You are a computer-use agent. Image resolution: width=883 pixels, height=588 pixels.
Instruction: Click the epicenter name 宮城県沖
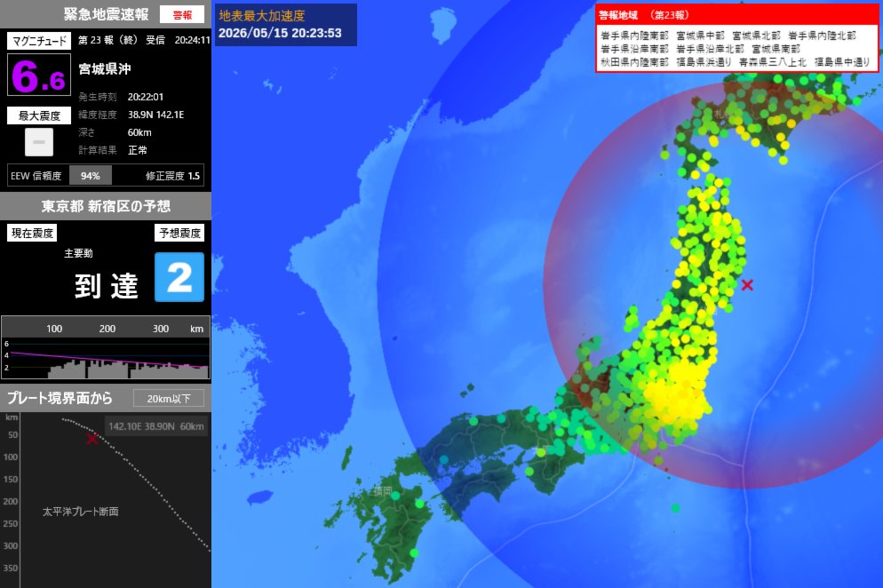105,68
